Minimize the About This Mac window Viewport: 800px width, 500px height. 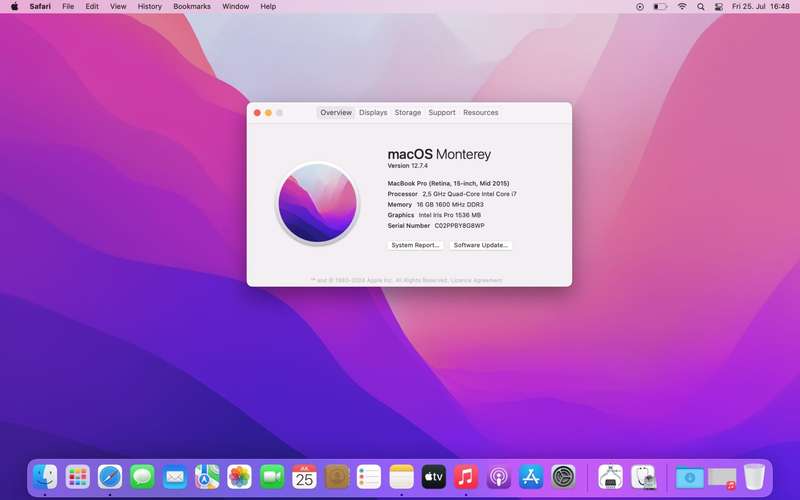[x=268, y=113]
